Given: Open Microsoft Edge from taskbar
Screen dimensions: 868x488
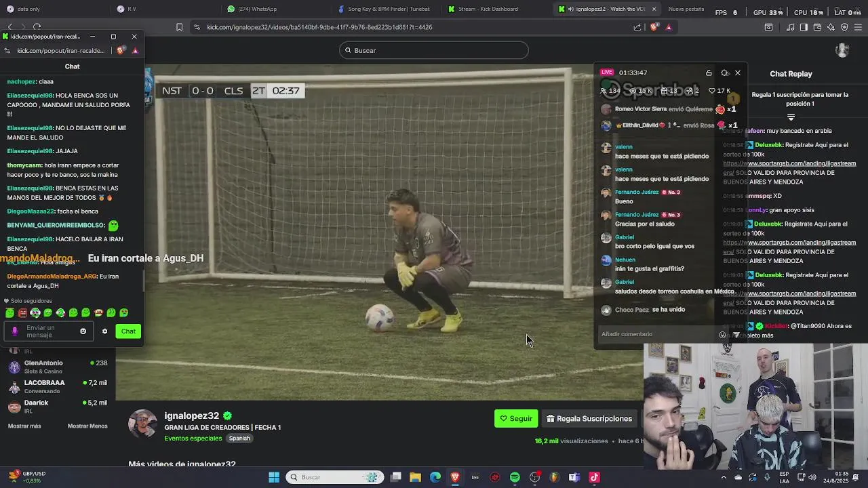Looking at the screenshot, I should click(435, 477).
